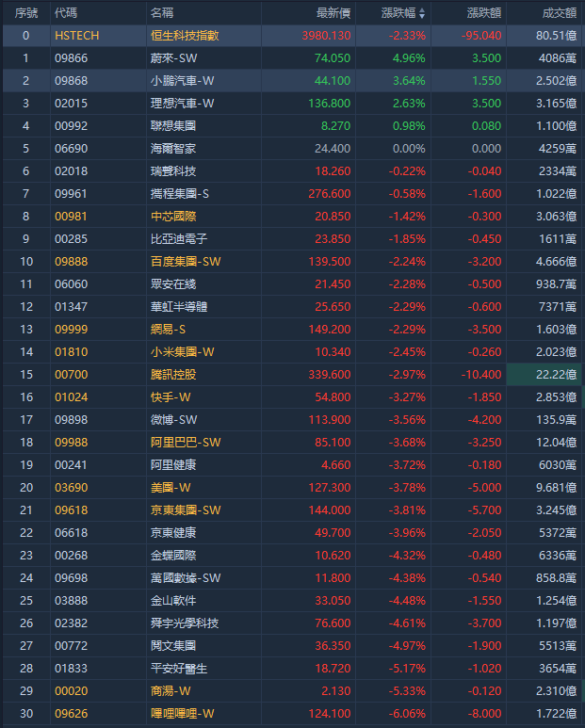Select stock name 萬國數據-SW
The width and height of the screenshot is (585, 728).
point(186,578)
